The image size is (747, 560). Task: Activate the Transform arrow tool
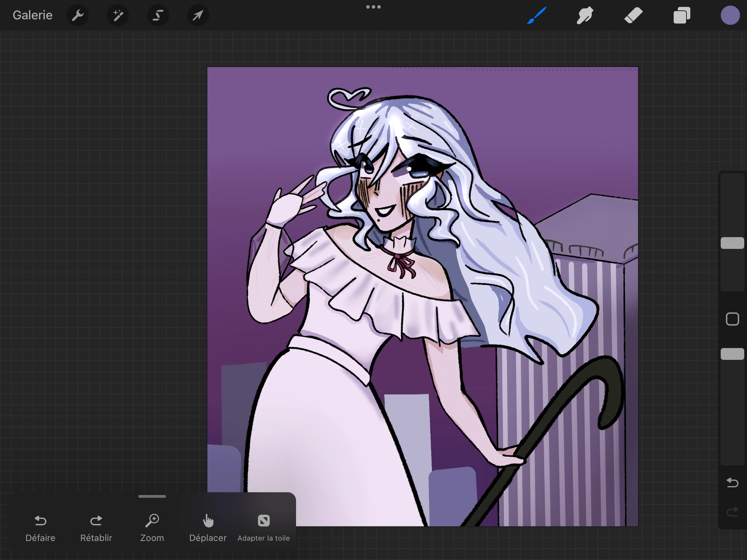(198, 15)
